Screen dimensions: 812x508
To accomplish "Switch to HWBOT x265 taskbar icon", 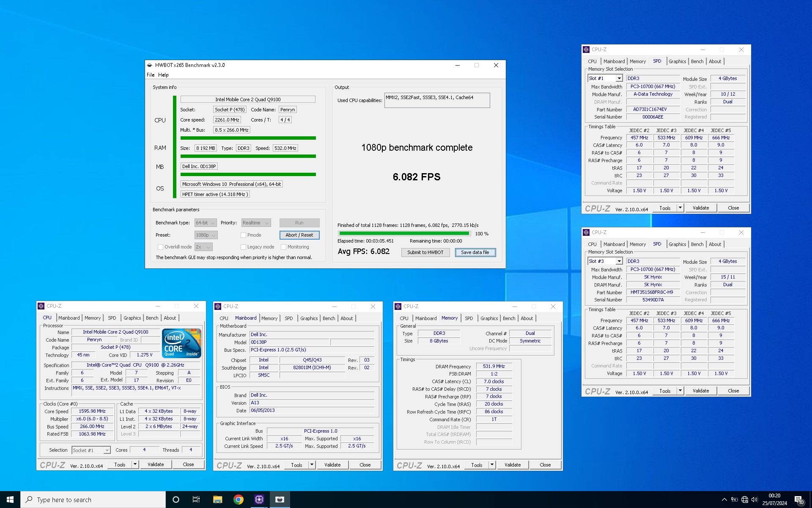I will click(x=280, y=500).
